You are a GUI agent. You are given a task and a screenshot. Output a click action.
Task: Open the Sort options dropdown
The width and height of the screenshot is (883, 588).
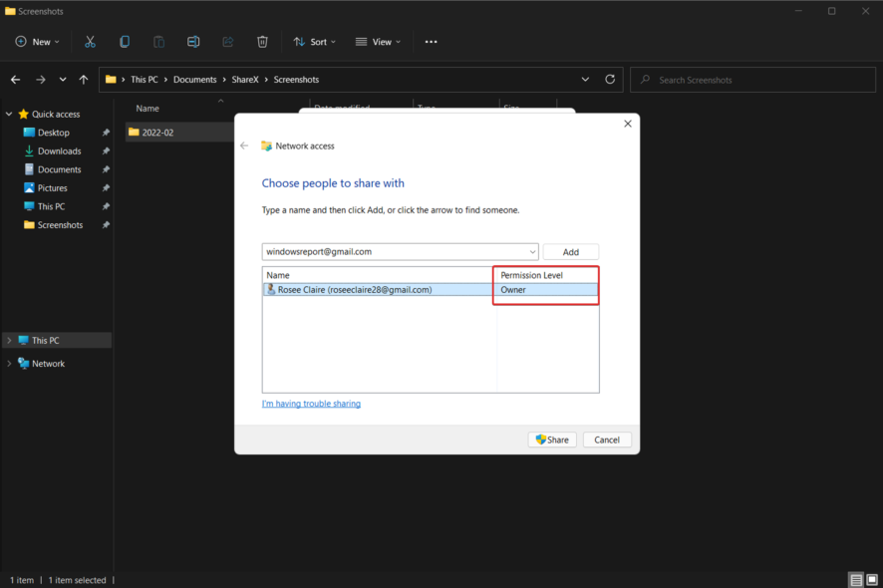coord(314,41)
